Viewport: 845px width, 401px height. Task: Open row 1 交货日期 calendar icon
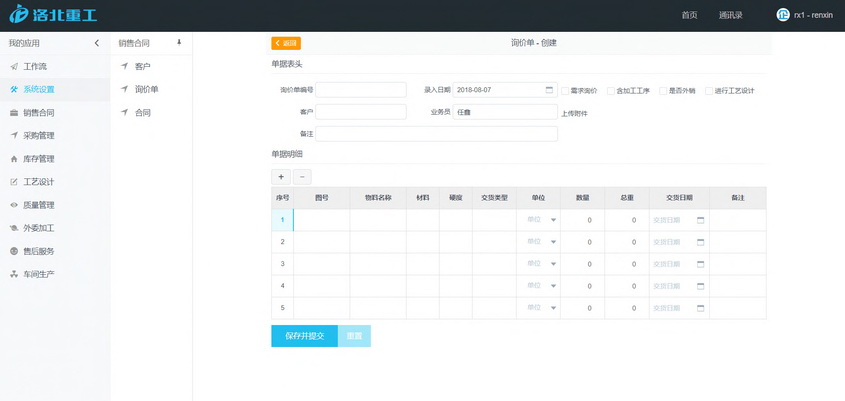tap(700, 220)
